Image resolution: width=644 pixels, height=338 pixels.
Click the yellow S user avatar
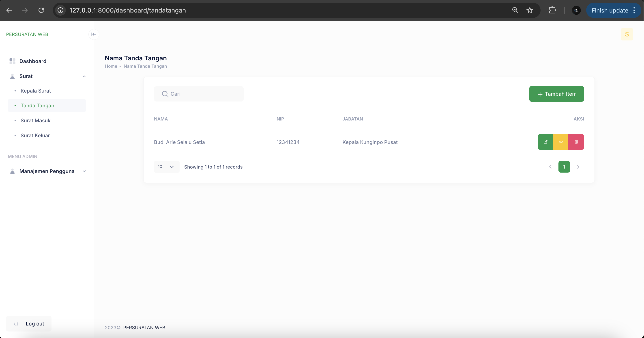click(x=627, y=34)
